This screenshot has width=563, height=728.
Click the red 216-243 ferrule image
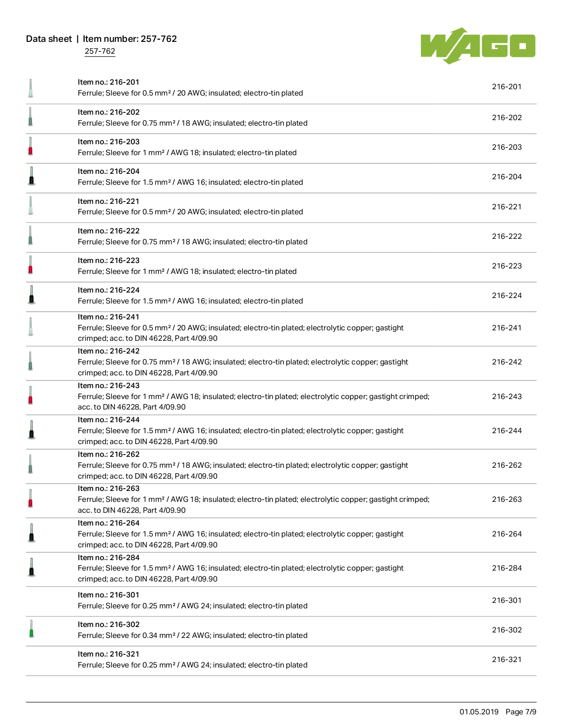pos(30,395)
